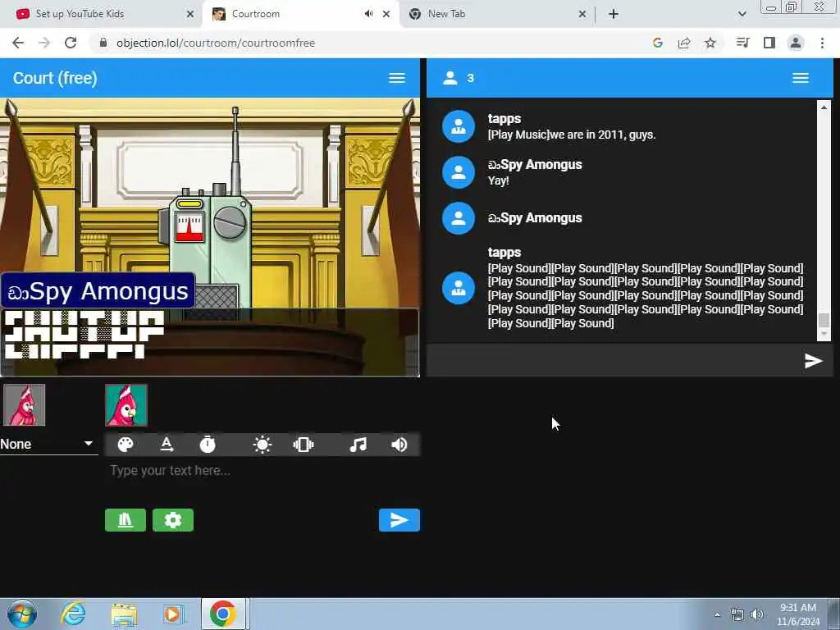This screenshot has height=630, width=840.
Task: Click the chat scrollbar down arrow
Action: coord(824,334)
